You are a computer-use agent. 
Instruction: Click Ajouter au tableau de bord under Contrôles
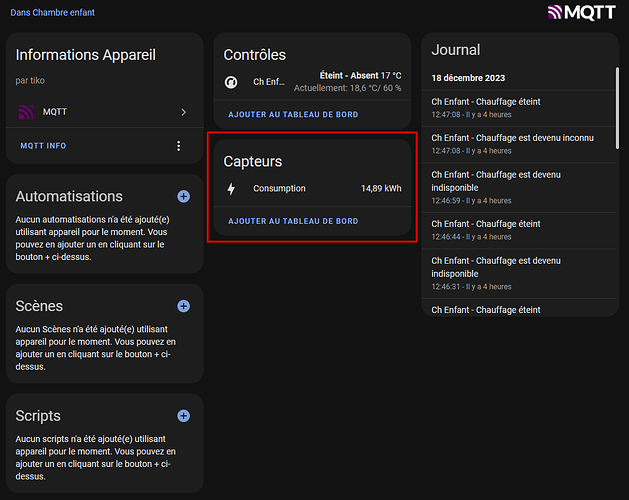(293, 115)
